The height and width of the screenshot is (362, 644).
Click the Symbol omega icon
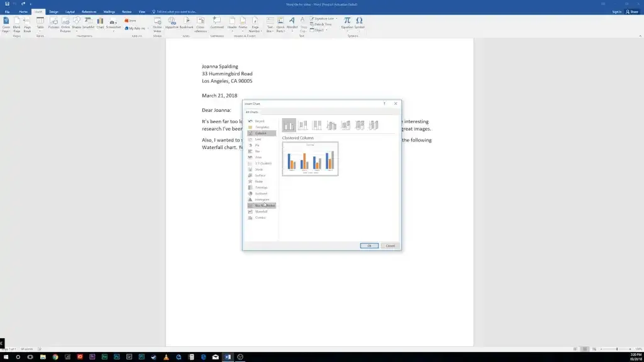pos(359,23)
